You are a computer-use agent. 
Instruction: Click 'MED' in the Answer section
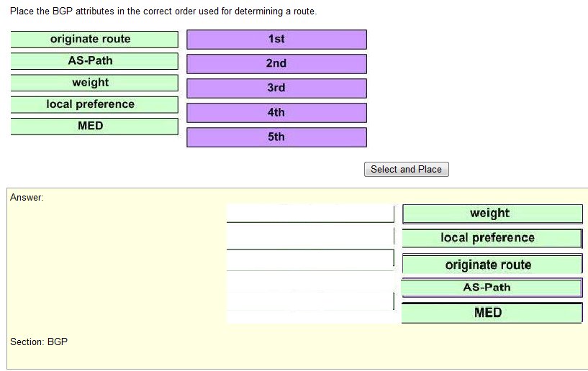pyautogui.click(x=492, y=313)
